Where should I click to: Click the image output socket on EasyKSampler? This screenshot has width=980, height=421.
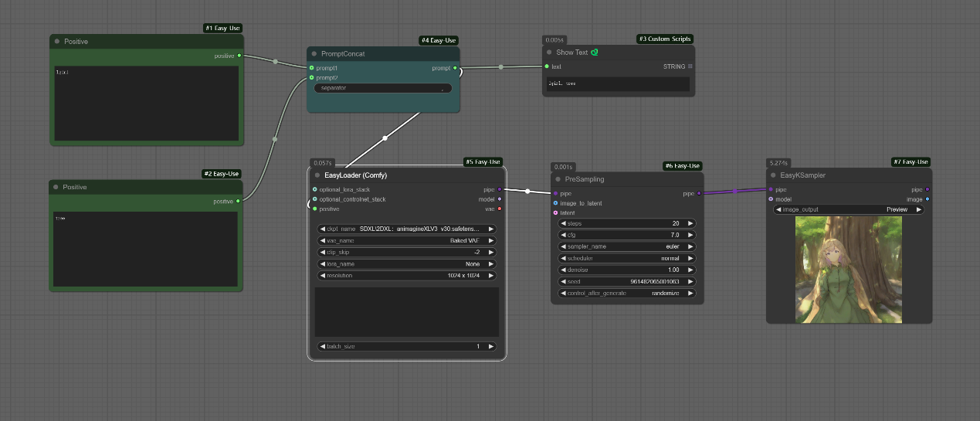[x=927, y=199]
